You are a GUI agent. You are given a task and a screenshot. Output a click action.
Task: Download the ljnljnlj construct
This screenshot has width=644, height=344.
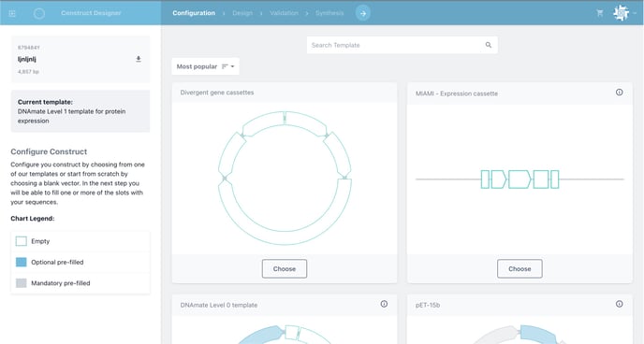pos(139,59)
